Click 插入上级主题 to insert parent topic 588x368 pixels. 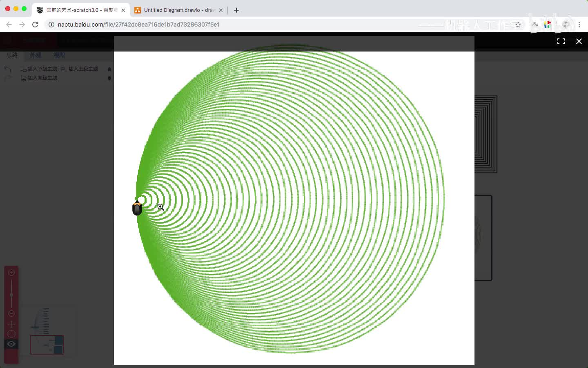(x=80, y=69)
